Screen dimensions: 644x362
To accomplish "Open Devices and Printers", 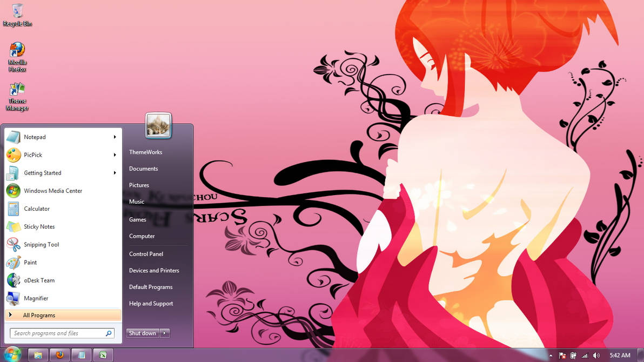I will (154, 270).
